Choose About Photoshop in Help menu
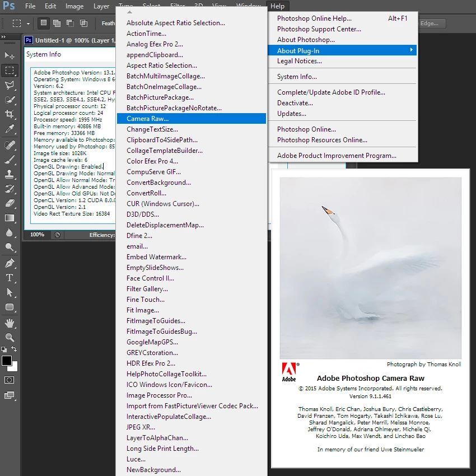 342,40
